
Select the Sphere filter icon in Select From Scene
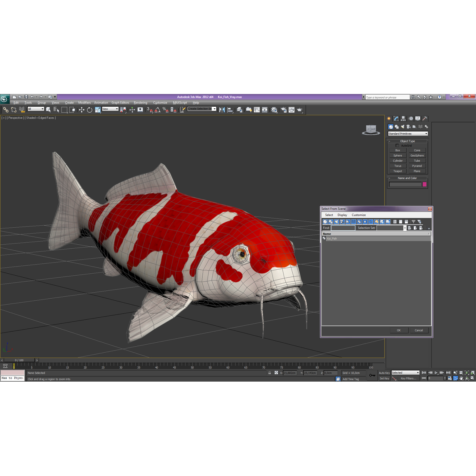[x=325, y=222]
